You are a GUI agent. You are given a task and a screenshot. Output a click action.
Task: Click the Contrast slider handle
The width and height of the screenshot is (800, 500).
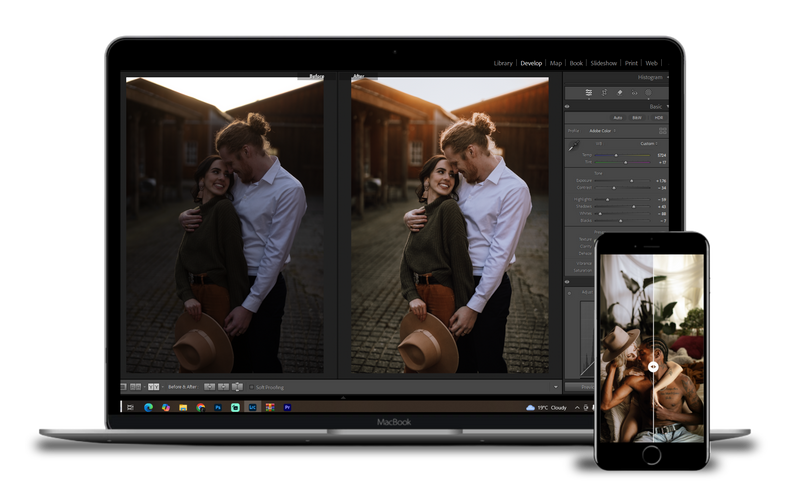click(x=614, y=188)
